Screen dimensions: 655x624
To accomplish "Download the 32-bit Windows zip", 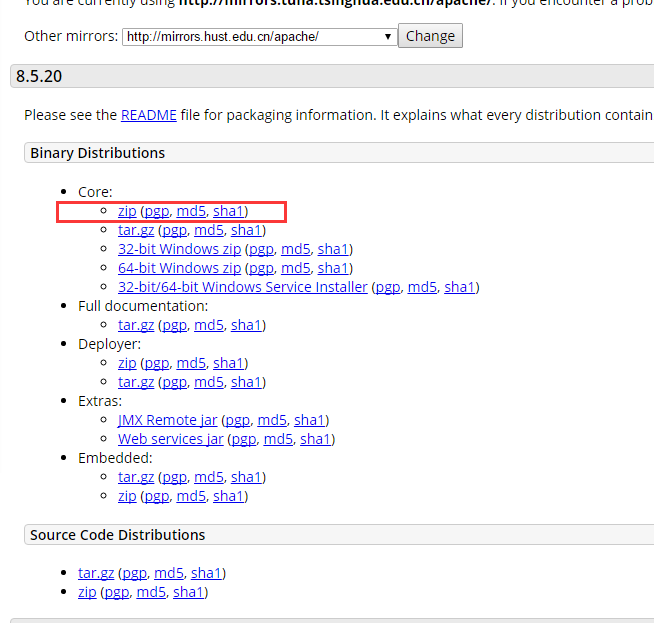I will point(180,249).
